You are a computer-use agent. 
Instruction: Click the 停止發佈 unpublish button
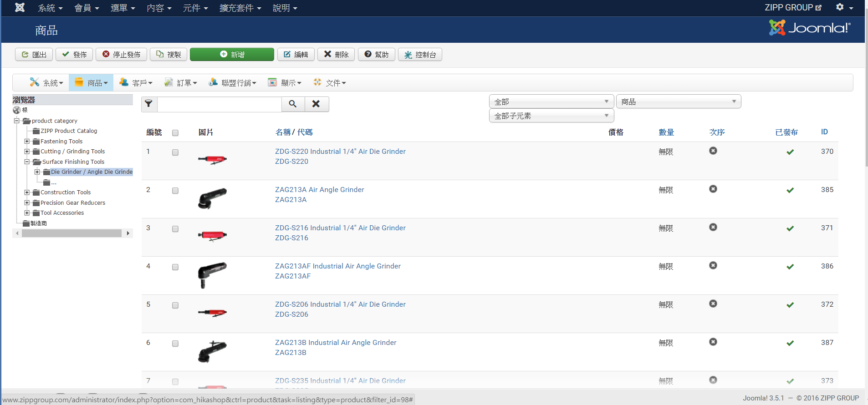coord(121,54)
